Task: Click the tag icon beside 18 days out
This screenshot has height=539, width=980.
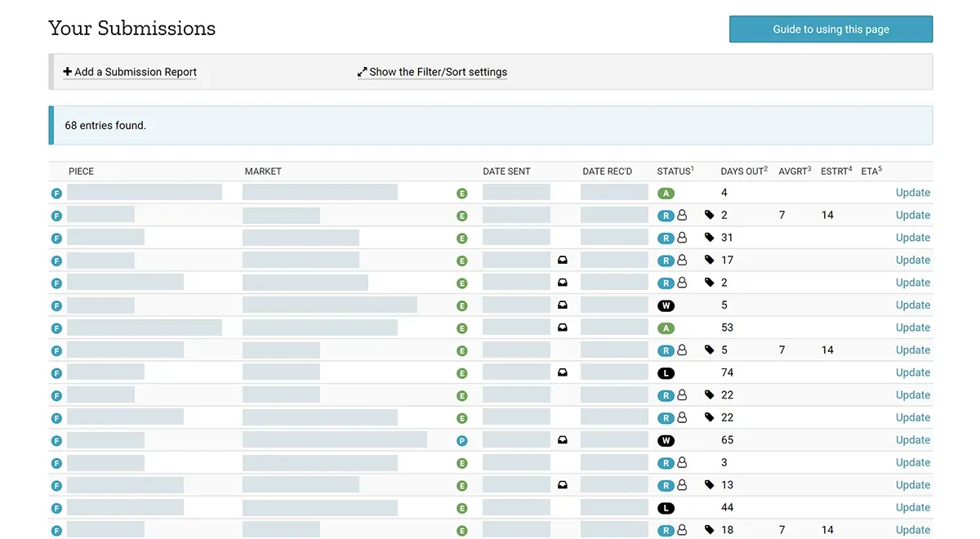Action: pos(710,530)
